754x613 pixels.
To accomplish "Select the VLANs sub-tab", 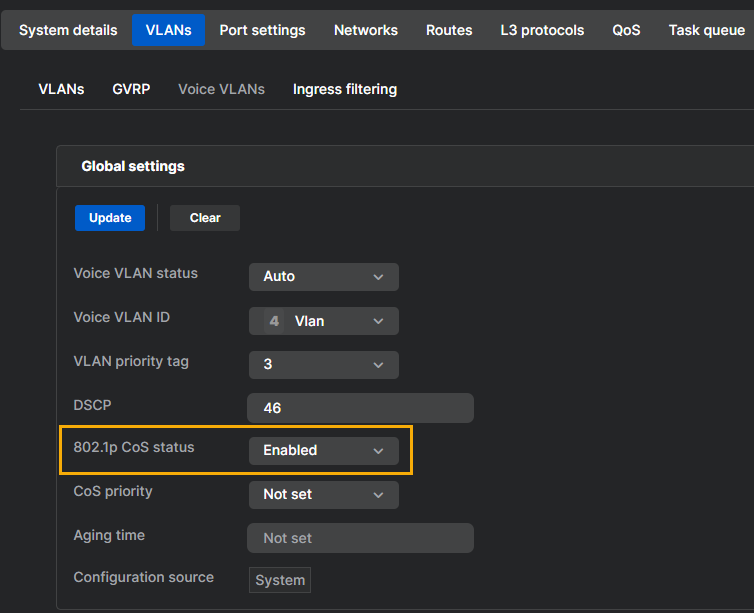I will tap(61, 89).
